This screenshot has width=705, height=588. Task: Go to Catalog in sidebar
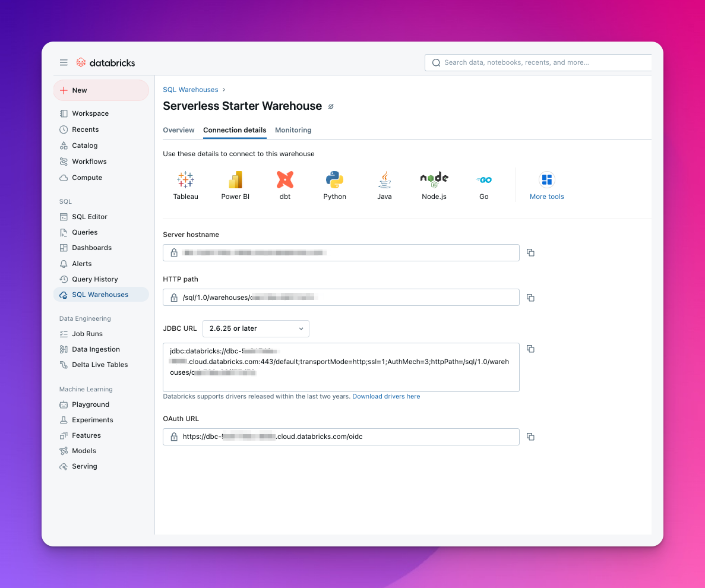(x=84, y=146)
